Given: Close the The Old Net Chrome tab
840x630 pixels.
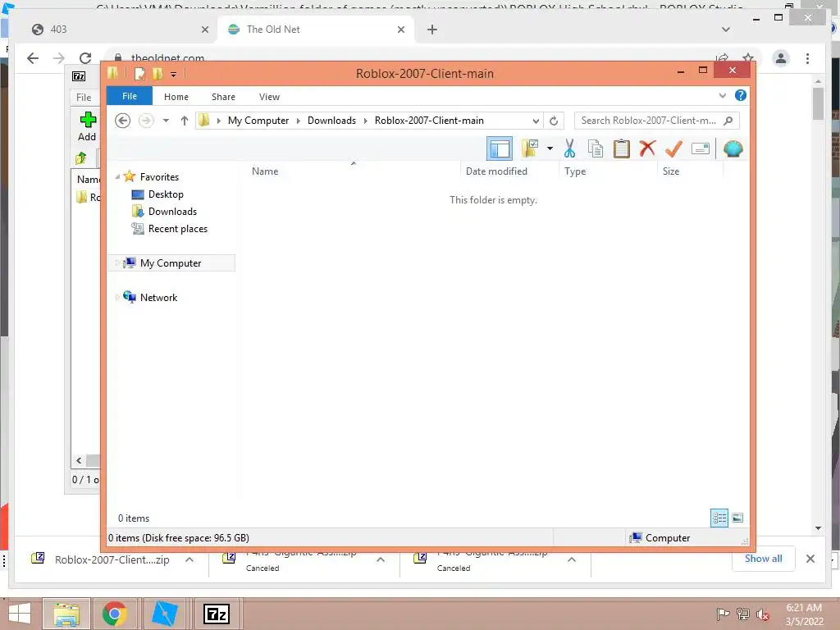Looking at the screenshot, I should tap(400, 30).
